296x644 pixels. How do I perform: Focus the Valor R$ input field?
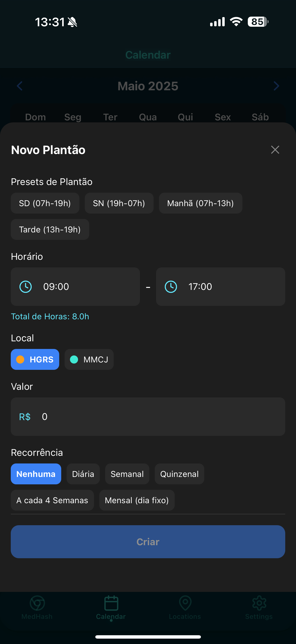click(148, 417)
